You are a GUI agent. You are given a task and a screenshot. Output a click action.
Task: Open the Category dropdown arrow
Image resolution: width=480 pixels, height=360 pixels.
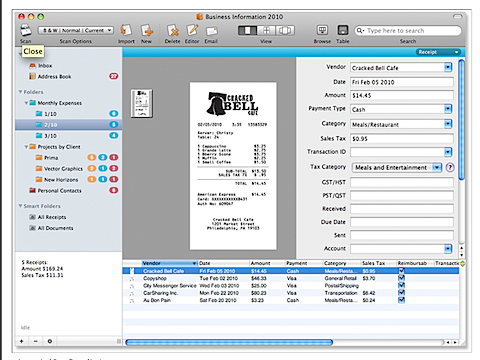[x=448, y=124]
